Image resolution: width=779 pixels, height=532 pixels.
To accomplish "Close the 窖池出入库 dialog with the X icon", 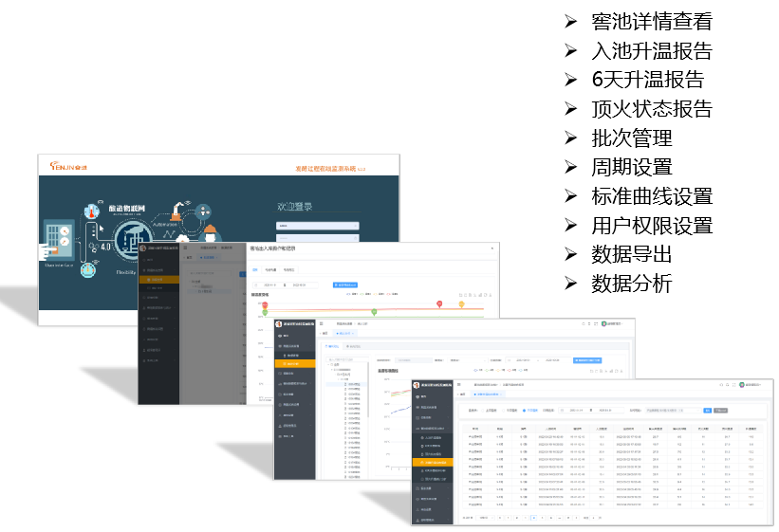I will 492,248.
